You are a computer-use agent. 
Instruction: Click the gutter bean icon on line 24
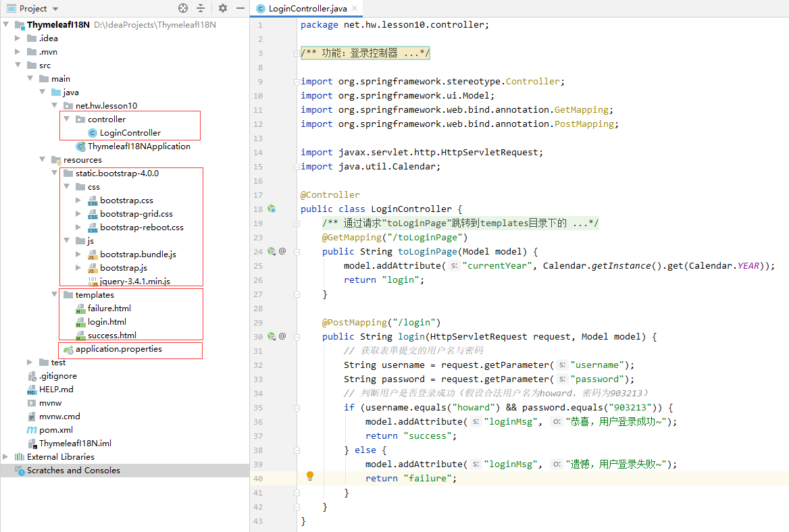[272, 251]
